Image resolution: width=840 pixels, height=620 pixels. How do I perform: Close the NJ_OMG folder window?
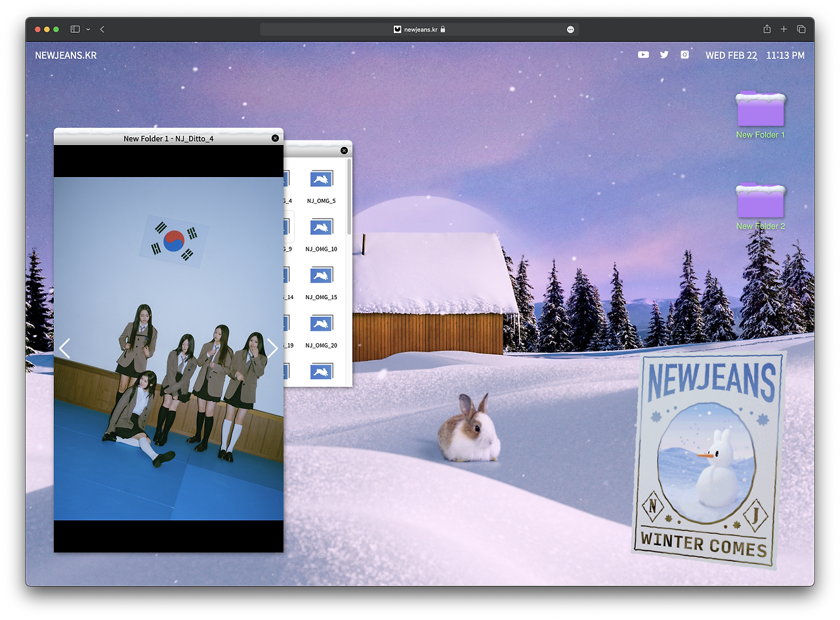[x=344, y=151]
